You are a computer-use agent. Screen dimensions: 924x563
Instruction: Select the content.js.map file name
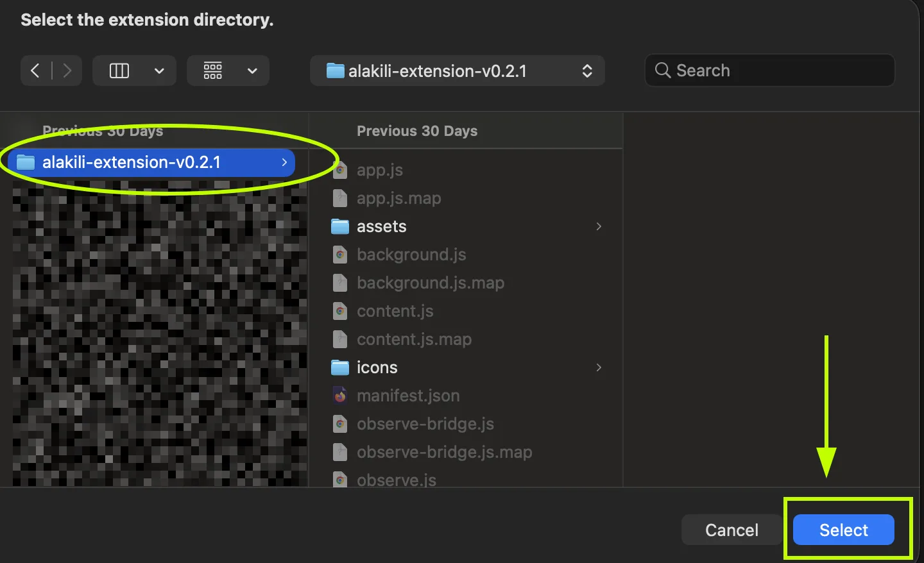pyautogui.click(x=415, y=339)
